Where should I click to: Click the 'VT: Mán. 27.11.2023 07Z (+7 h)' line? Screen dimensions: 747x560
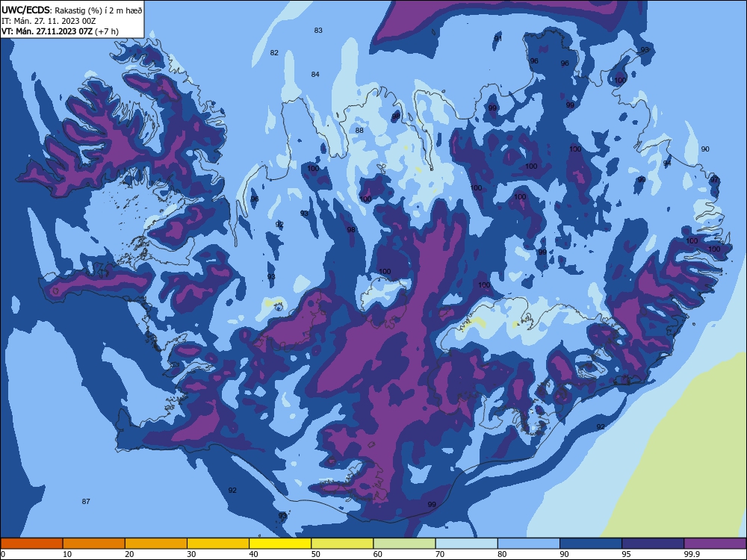pyautogui.click(x=60, y=31)
